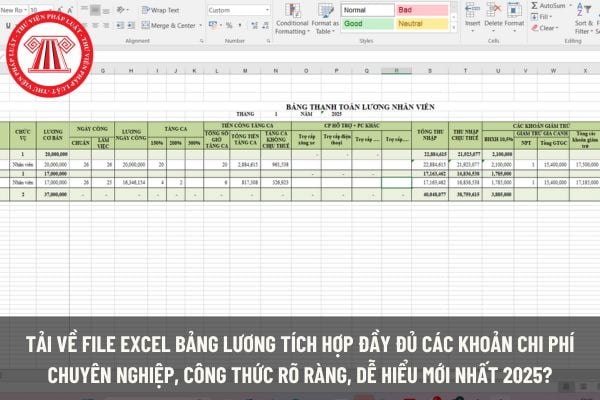
Task: Click the Insert cells icon
Action: (x=473, y=10)
